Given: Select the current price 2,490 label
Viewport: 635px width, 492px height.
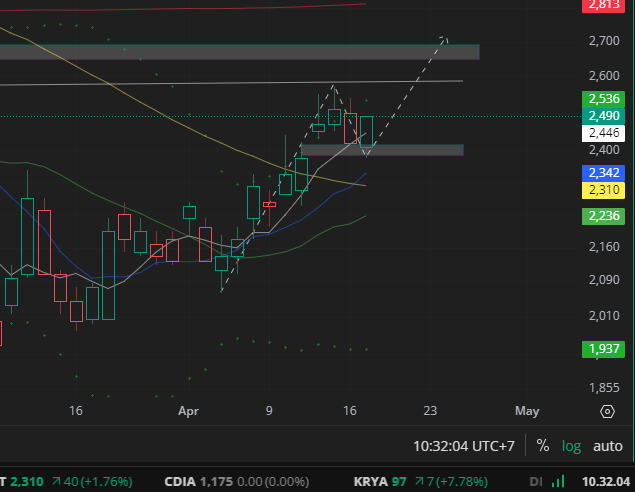Looking at the screenshot, I should click(x=603, y=116).
